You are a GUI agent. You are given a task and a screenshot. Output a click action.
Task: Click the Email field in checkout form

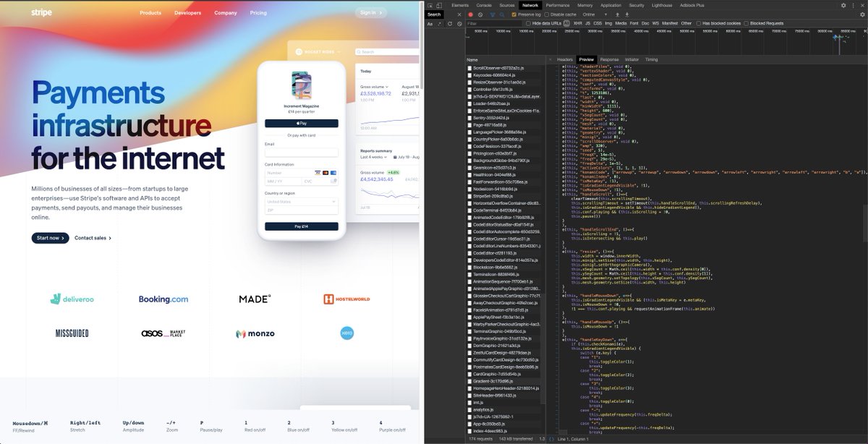point(301,153)
